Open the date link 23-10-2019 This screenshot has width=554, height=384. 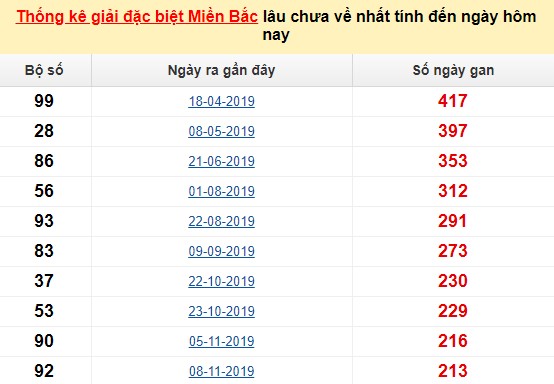point(222,312)
